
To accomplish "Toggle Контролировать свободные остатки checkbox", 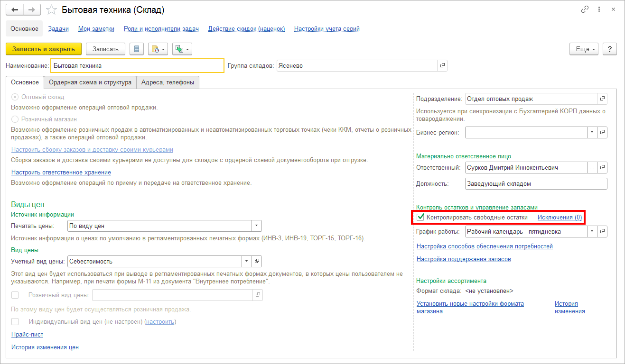I will 420,217.
